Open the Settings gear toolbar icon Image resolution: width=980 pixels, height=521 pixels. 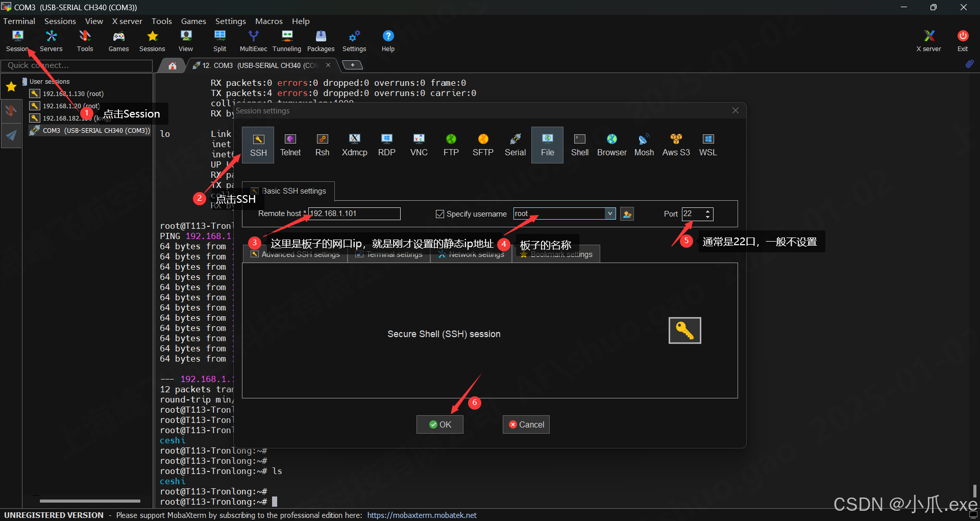pyautogui.click(x=354, y=41)
